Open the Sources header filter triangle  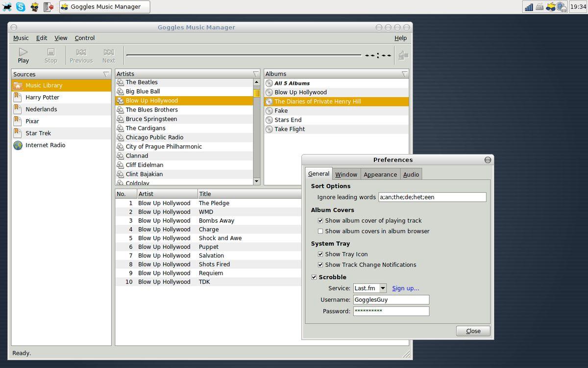106,74
